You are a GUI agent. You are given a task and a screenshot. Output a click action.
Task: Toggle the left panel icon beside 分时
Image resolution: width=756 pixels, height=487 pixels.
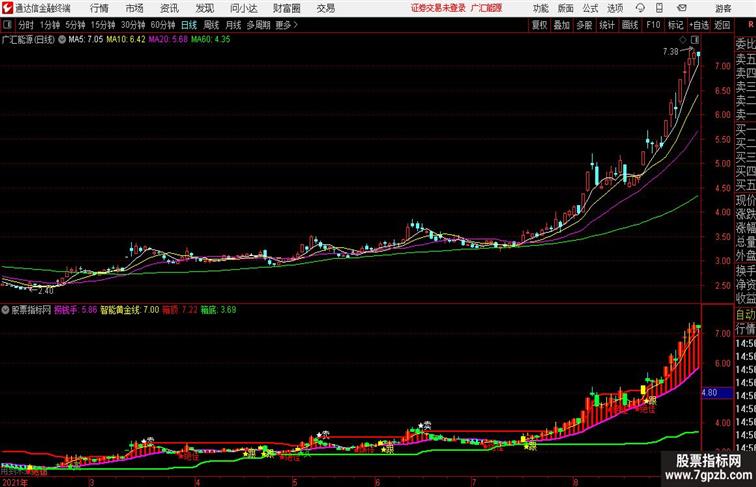click(x=7, y=25)
